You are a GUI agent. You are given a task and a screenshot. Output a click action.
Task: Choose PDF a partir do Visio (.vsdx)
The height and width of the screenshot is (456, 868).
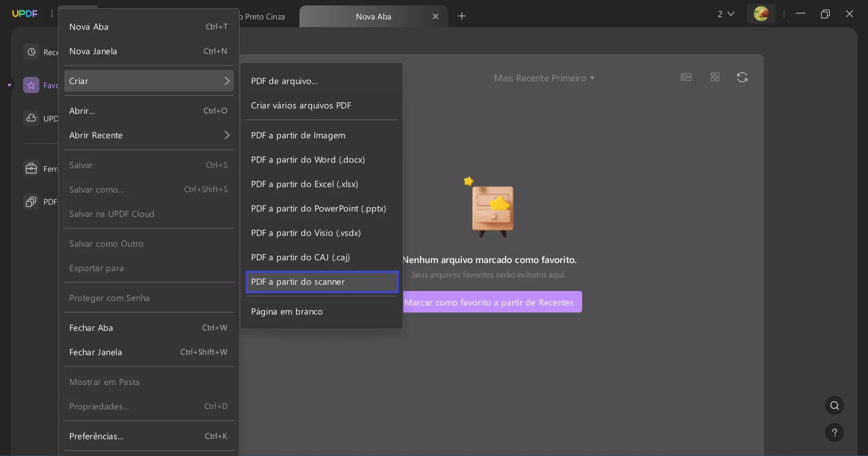(322, 233)
